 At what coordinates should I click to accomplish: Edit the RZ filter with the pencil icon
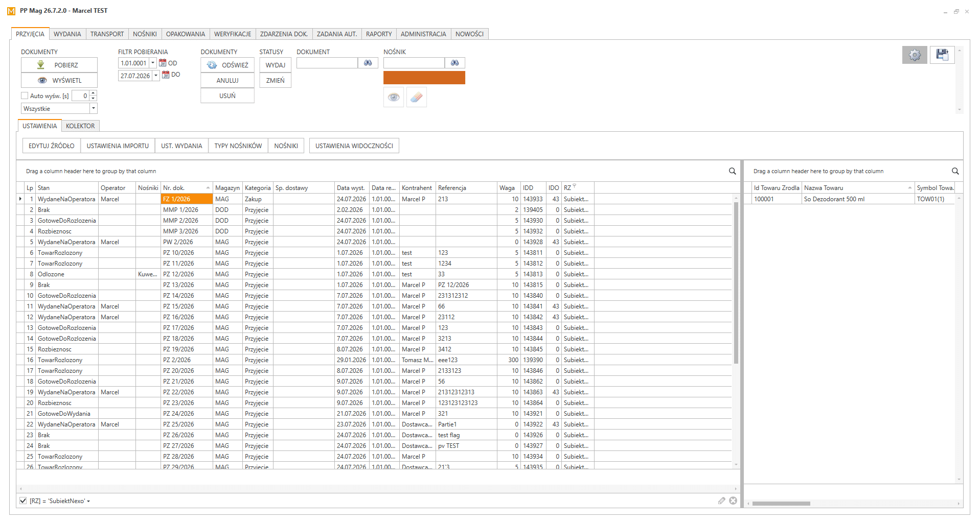[x=721, y=501]
